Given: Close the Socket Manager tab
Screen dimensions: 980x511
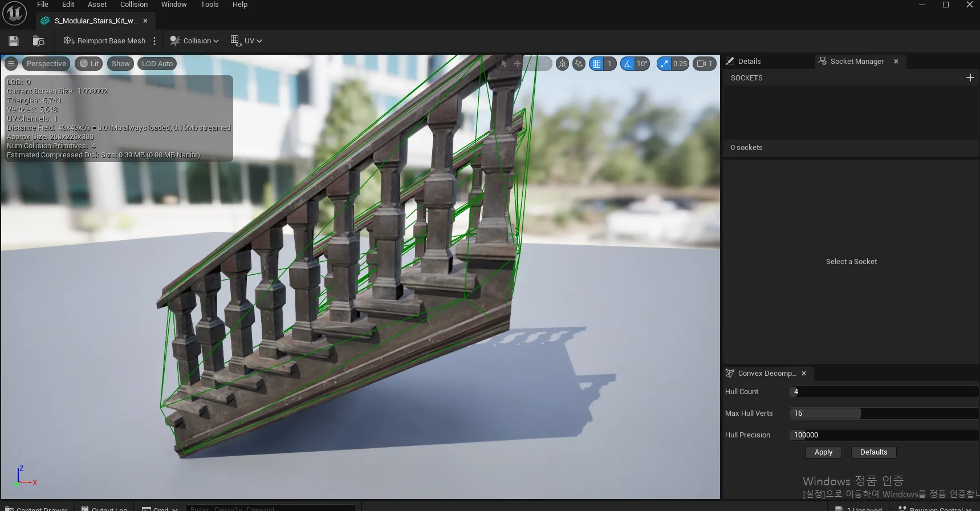Looking at the screenshot, I should [x=896, y=62].
